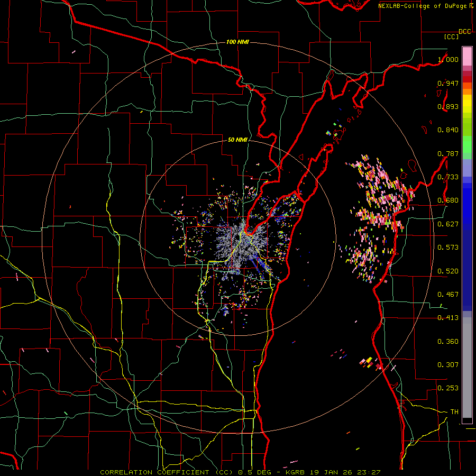Pick the yellow segment of the color bar
Screen dimensions: 476x476
click(x=467, y=104)
